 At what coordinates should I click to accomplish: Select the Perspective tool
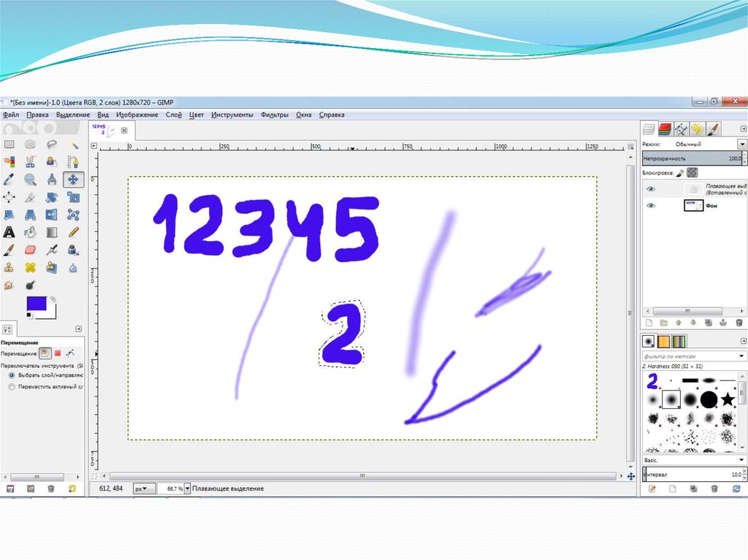tap(30, 215)
